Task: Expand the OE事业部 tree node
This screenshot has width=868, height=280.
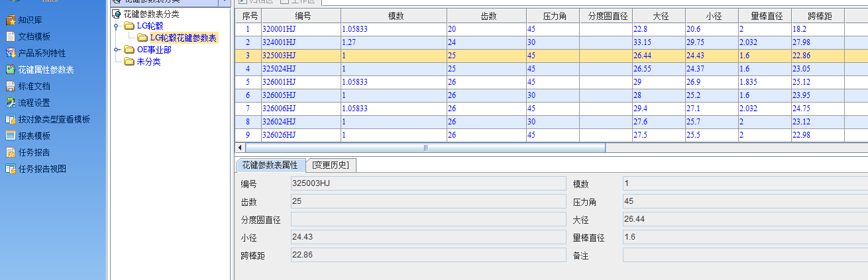Action: pyautogui.click(x=117, y=50)
